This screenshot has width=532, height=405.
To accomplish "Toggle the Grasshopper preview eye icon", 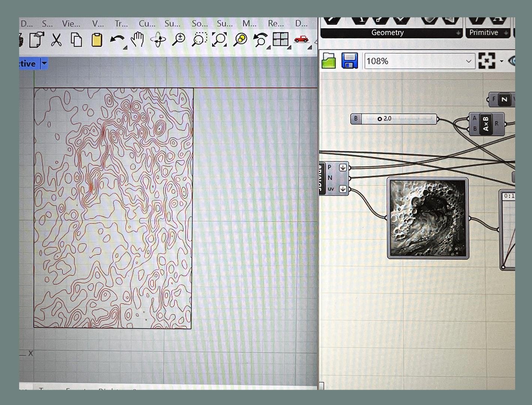I will (x=511, y=61).
